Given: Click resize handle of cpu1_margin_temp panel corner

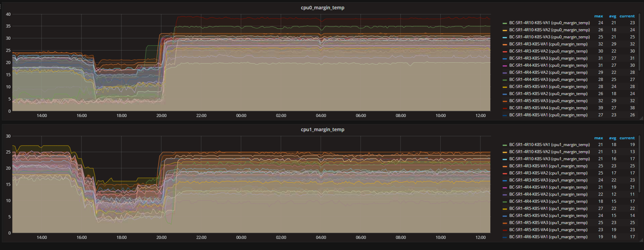Looking at the screenshot, I should click(641, 240).
